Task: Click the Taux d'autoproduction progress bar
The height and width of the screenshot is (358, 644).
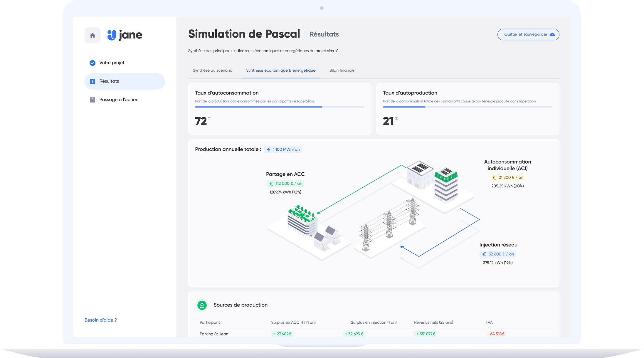Action: 467,107
